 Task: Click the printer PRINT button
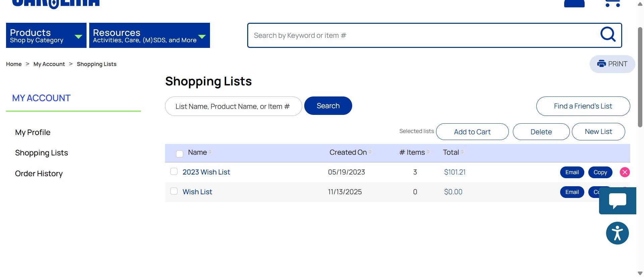click(x=612, y=64)
